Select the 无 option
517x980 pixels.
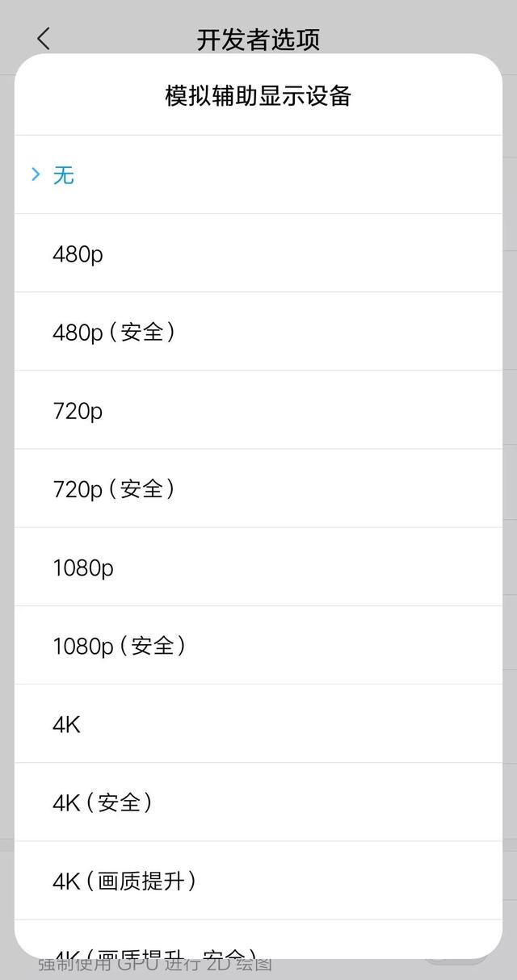pyautogui.click(x=64, y=174)
